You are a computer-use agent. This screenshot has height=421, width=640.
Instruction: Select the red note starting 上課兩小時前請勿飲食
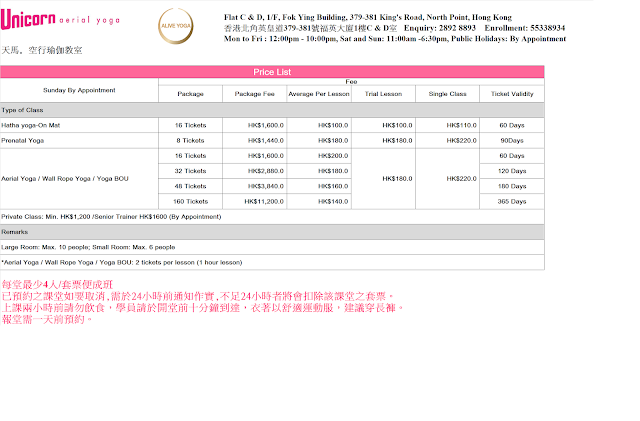click(203, 307)
